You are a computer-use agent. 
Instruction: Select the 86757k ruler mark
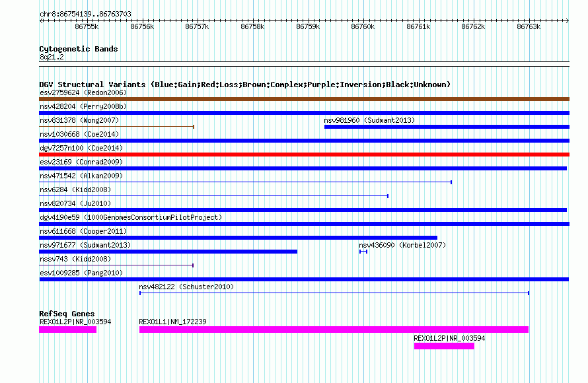pos(198,26)
